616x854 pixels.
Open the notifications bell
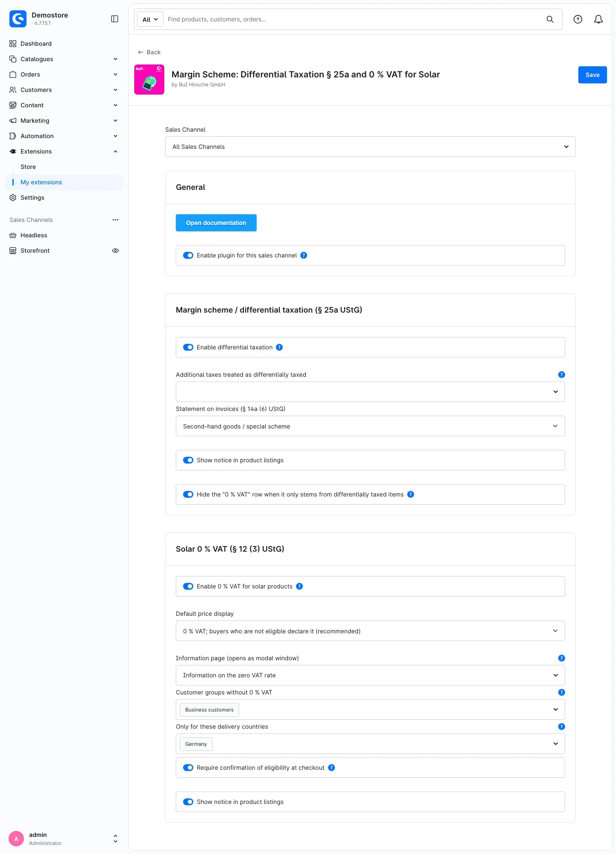[x=598, y=19]
